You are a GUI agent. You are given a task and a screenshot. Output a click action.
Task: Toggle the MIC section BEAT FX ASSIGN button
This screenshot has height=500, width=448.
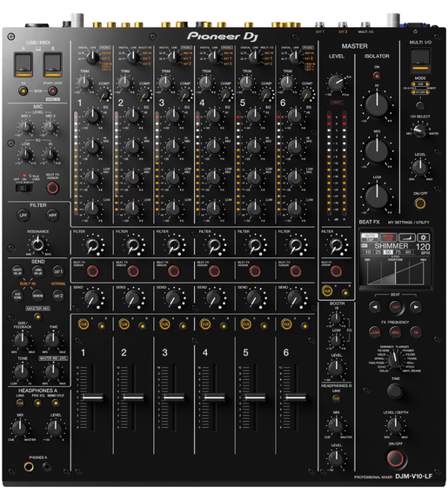coord(53,188)
